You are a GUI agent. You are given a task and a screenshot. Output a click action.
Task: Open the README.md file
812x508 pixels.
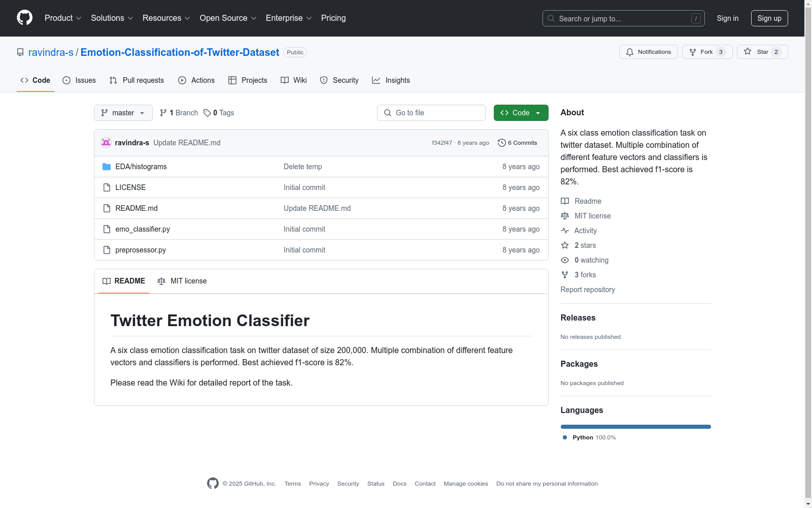tap(137, 208)
